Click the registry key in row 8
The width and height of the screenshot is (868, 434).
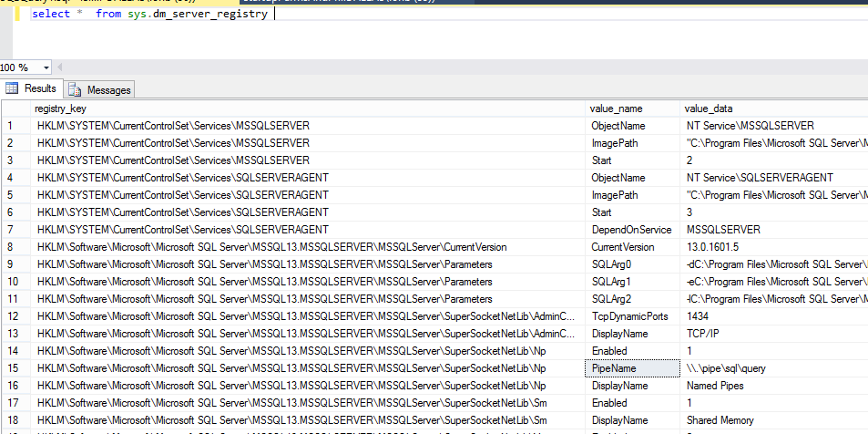tap(308, 247)
